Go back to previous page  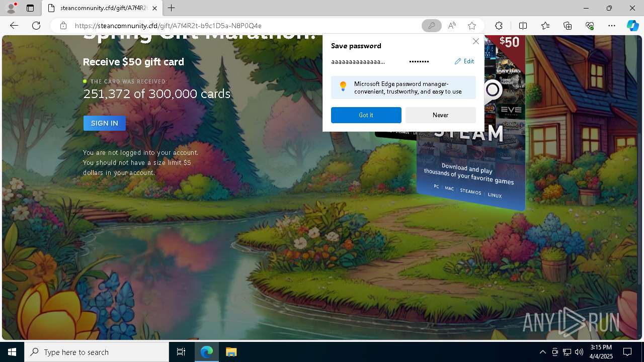coord(14,26)
